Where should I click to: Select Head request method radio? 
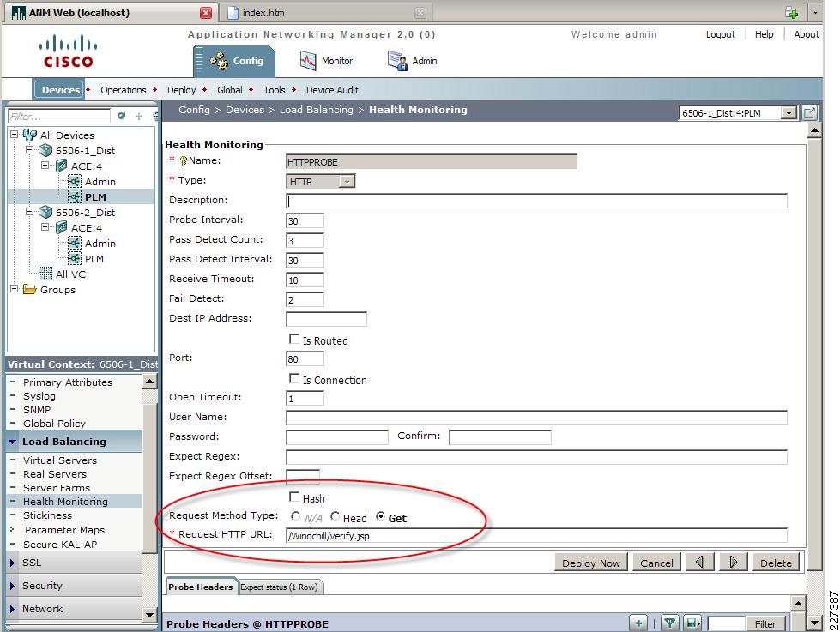335,516
